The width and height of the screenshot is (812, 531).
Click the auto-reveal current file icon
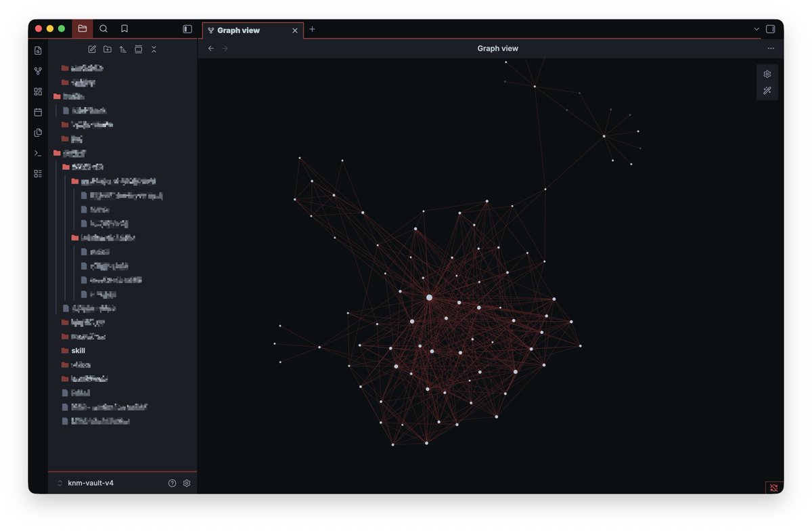138,49
